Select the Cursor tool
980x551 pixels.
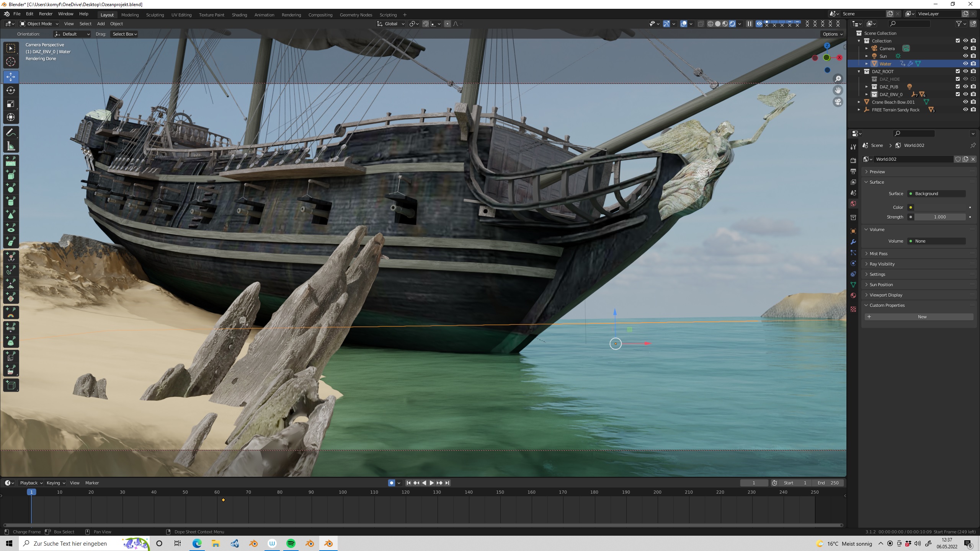pos(11,62)
